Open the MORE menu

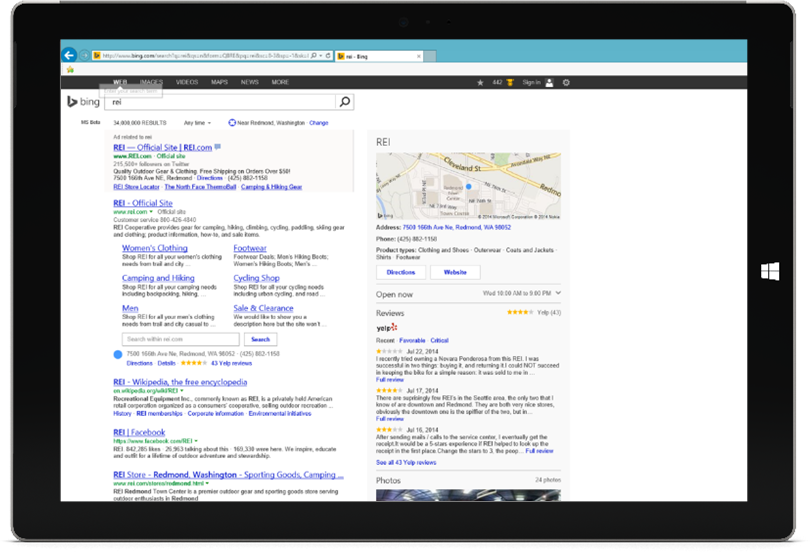coord(281,82)
